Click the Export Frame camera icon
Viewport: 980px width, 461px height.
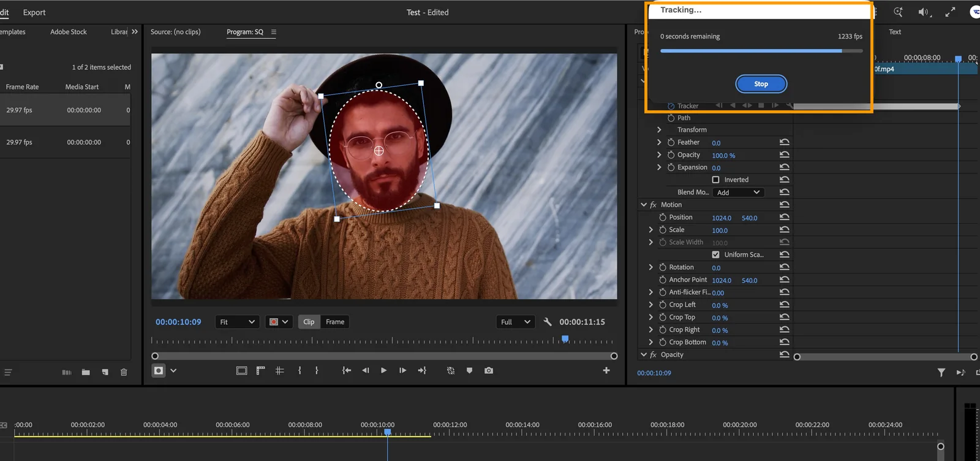coord(489,370)
